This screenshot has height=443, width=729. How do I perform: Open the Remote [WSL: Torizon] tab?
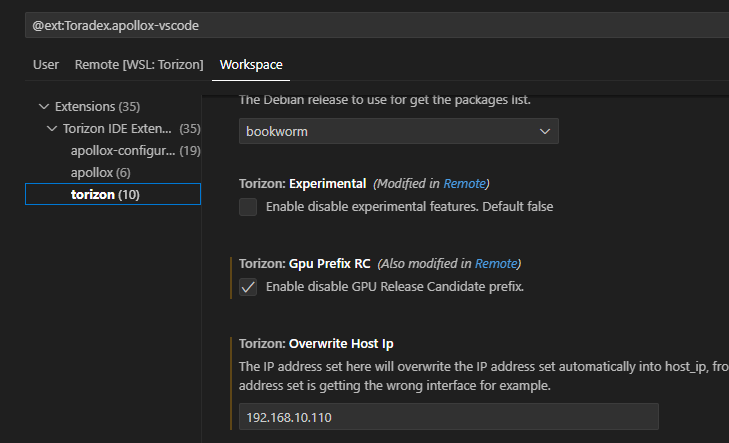(139, 65)
